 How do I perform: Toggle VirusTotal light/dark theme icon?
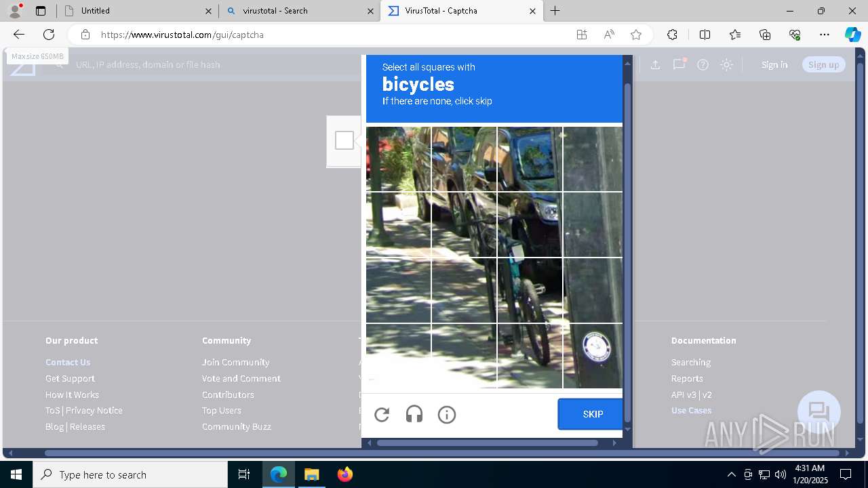[x=727, y=64]
